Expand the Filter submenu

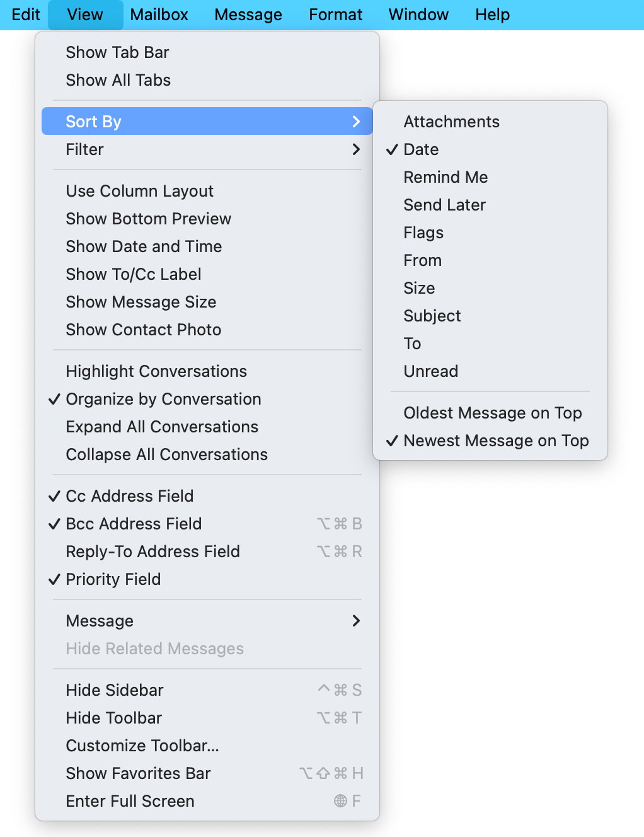click(x=84, y=149)
